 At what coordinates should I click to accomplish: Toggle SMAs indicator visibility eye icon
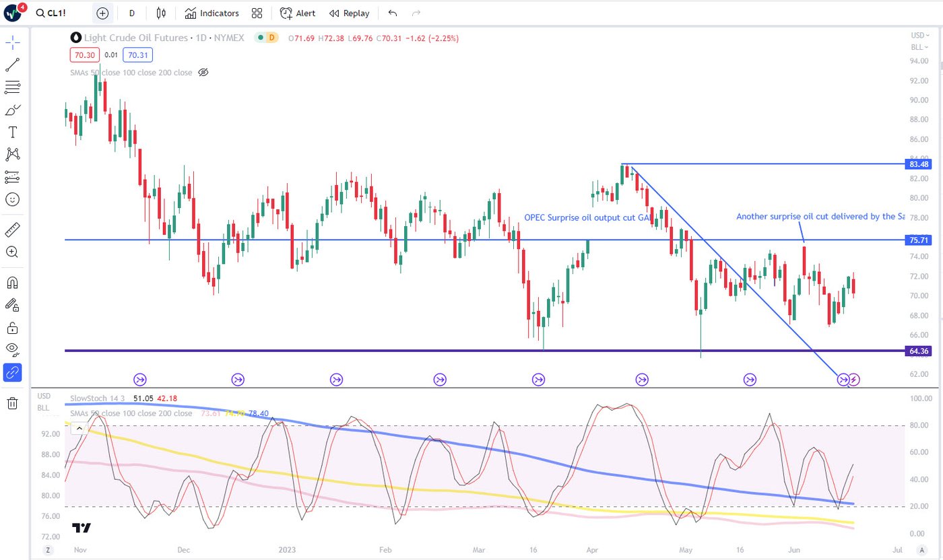pyautogui.click(x=203, y=73)
